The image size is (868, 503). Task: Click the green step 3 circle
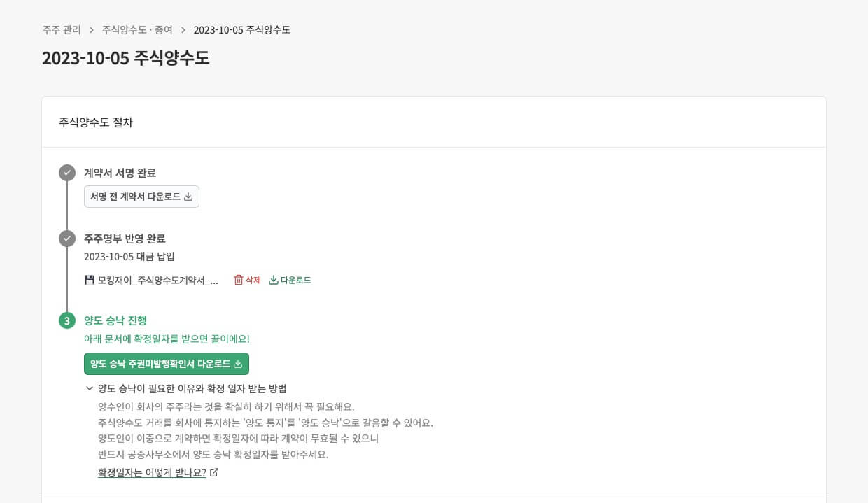click(x=67, y=321)
